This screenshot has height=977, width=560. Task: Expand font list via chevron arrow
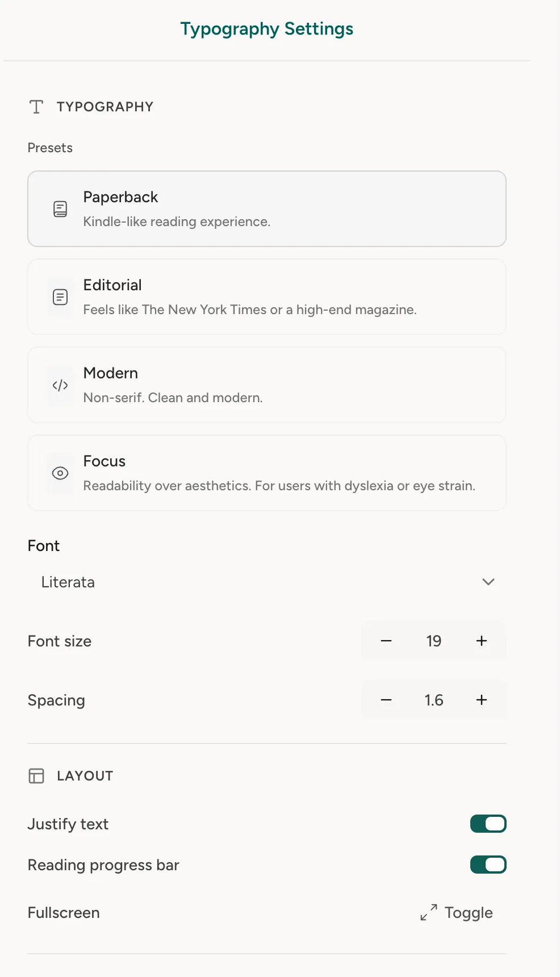point(488,582)
